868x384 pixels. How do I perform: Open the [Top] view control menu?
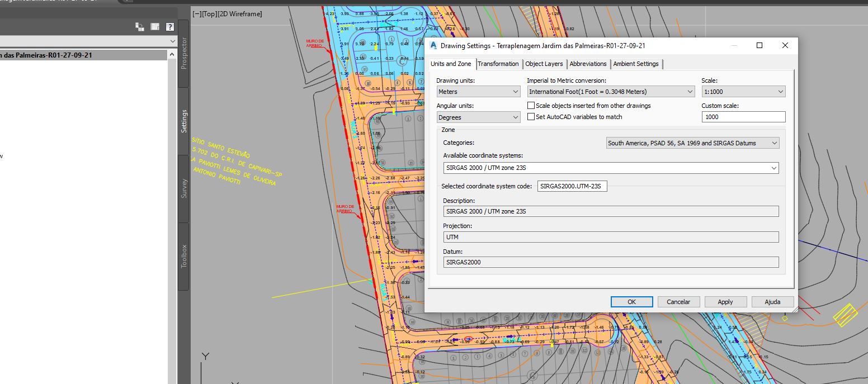pyautogui.click(x=211, y=13)
